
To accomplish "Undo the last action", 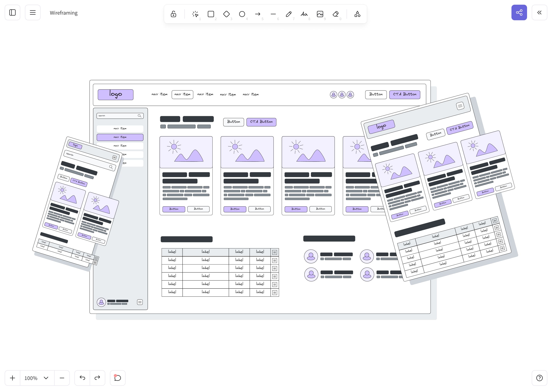I will 82,378.
